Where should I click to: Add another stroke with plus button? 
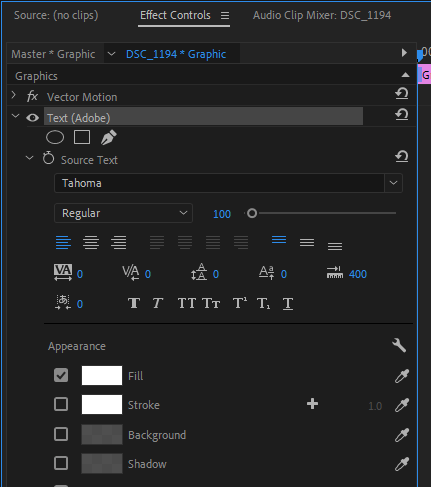(x=312, y=404)
